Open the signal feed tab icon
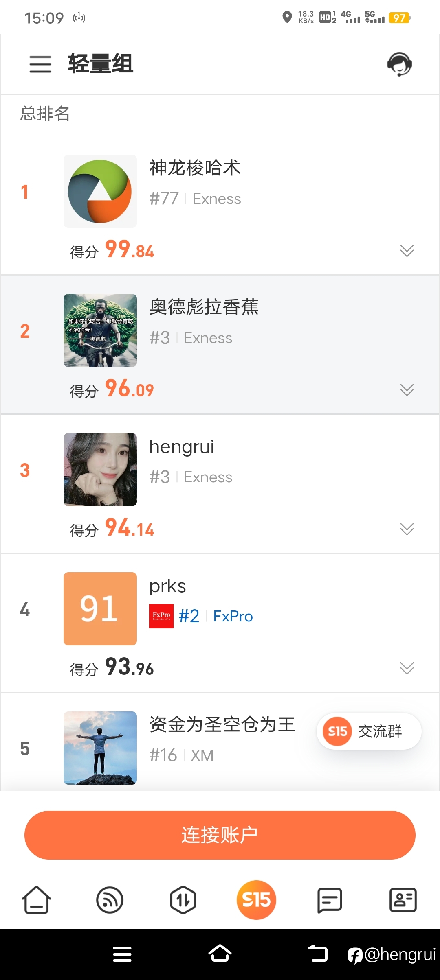 tap(110, 900)
